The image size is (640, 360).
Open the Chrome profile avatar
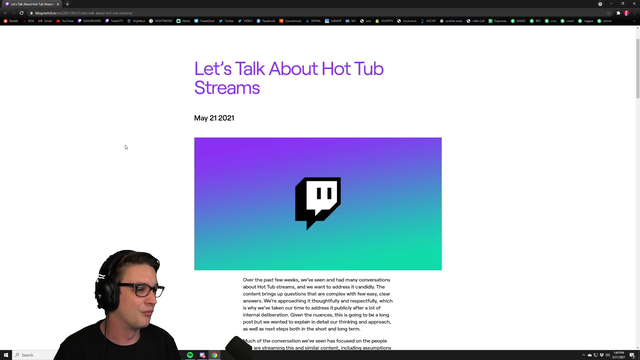click(627, 13)
